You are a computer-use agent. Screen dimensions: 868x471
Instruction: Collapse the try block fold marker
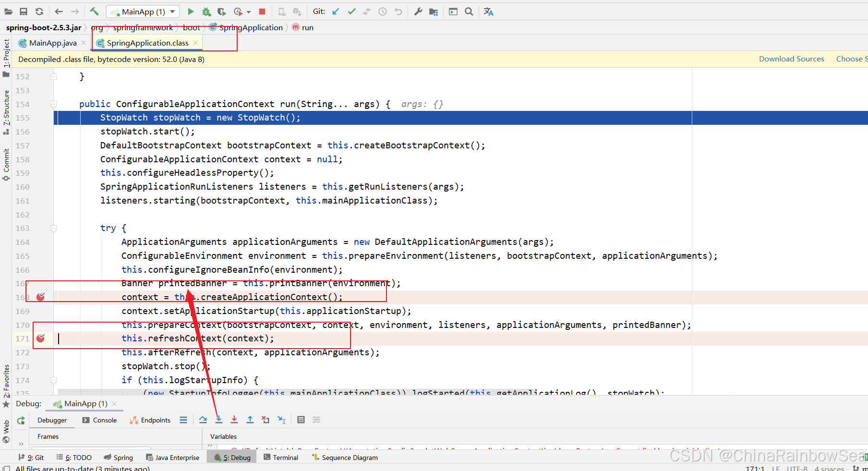(54, 229)
